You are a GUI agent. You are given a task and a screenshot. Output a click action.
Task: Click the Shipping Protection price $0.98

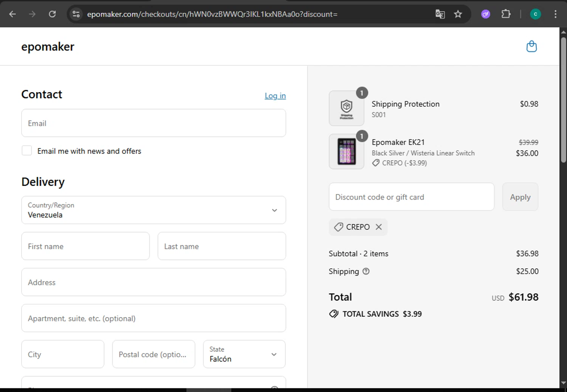pos(529,104)
